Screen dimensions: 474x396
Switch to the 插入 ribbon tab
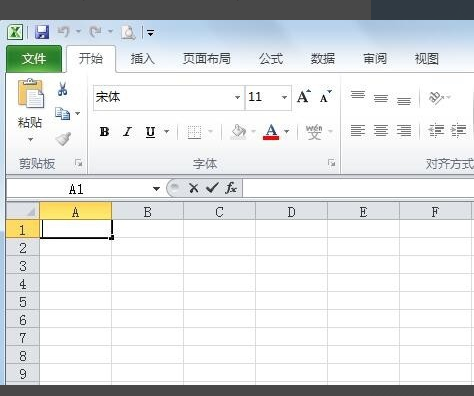[143, 59]
